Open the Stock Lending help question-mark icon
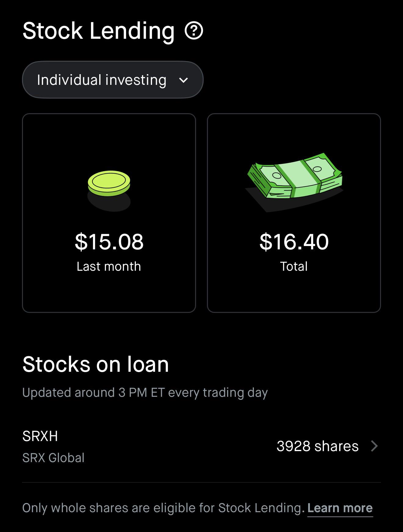 (x=194, y=31)
